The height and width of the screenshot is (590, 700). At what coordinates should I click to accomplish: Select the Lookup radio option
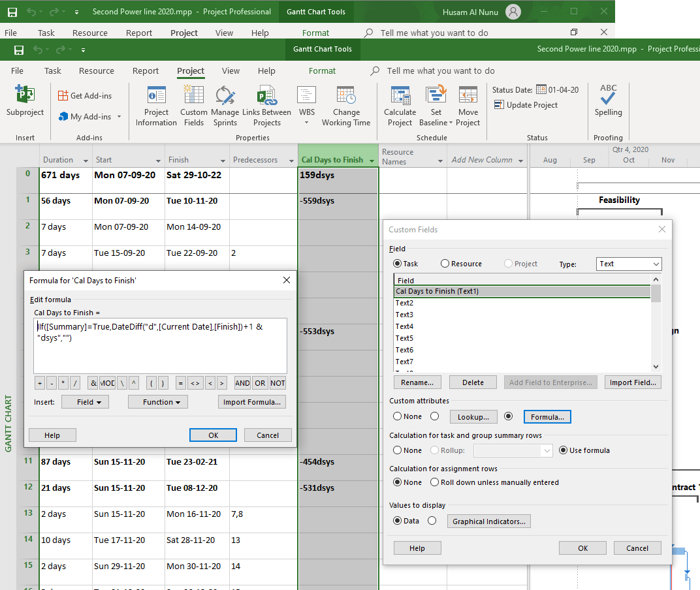click(434, 416)
